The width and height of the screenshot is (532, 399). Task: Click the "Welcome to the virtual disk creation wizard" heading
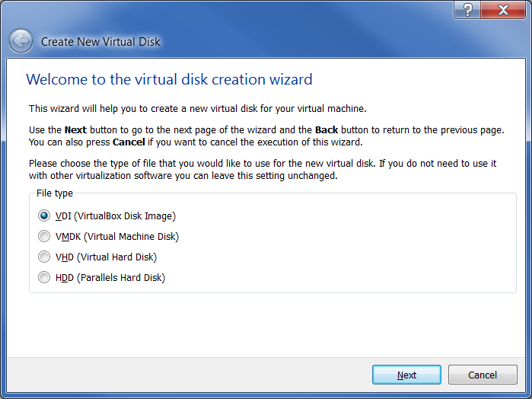(169, 79)
